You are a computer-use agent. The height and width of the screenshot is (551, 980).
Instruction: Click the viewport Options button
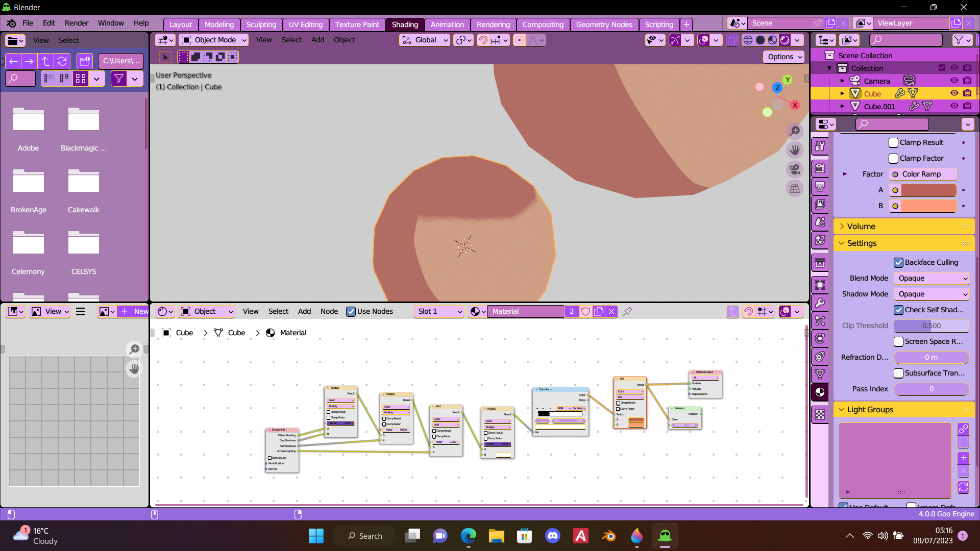[783, 57]
